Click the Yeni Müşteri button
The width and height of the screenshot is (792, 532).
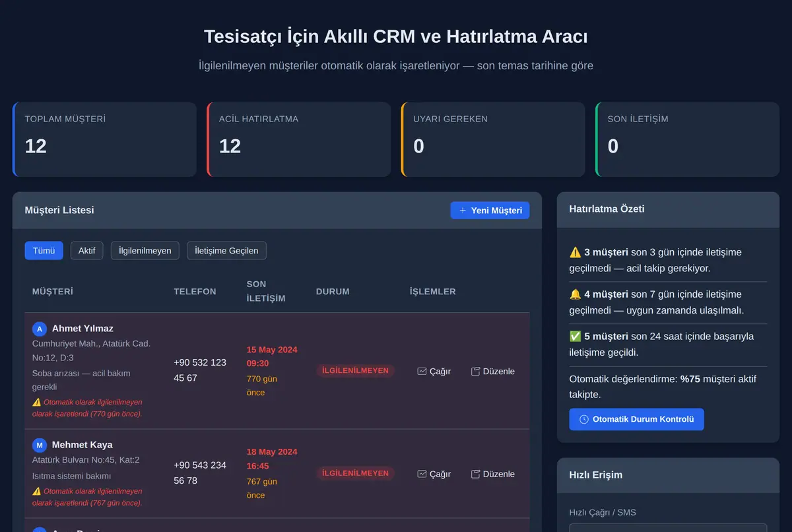coord(490,211)
